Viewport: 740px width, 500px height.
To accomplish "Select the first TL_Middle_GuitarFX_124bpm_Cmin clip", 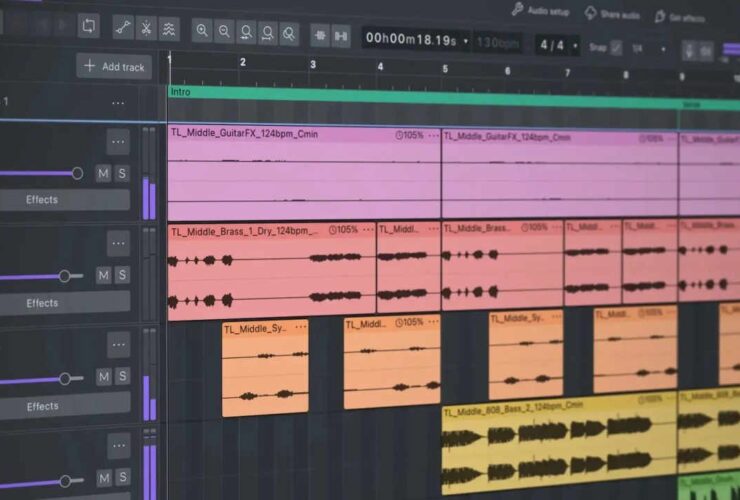I will [304, 173].
